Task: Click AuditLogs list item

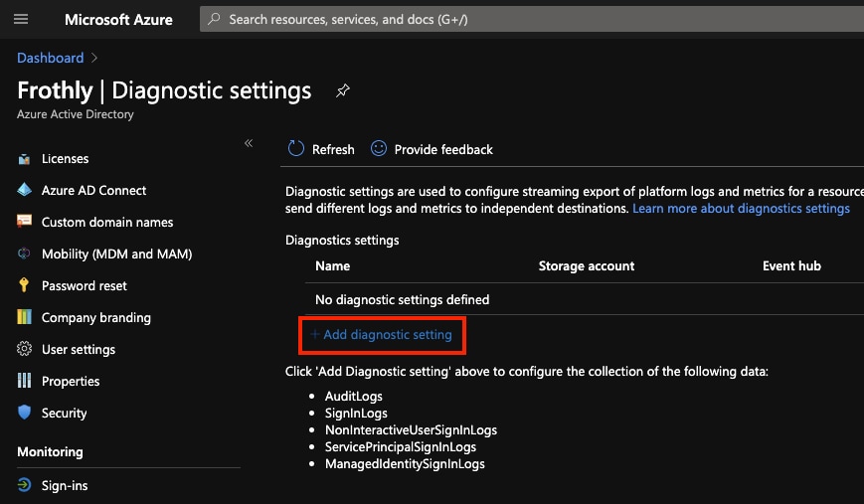Action: (354, 396)
